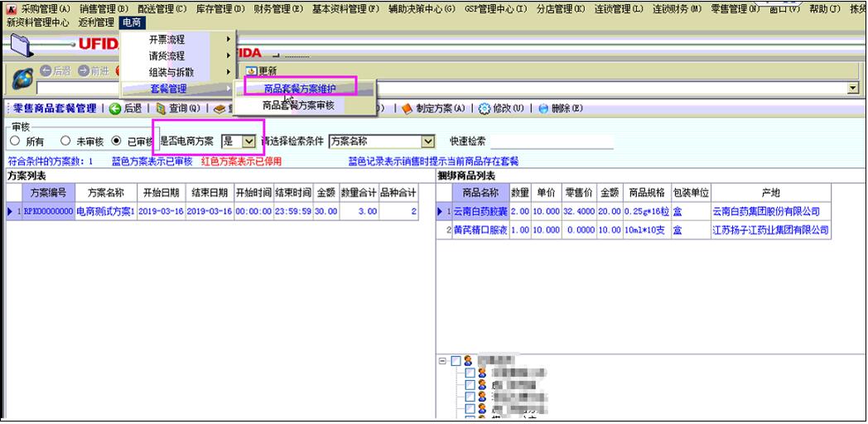
Task: Open the 配送管理(C) menu
Action: 162,9
